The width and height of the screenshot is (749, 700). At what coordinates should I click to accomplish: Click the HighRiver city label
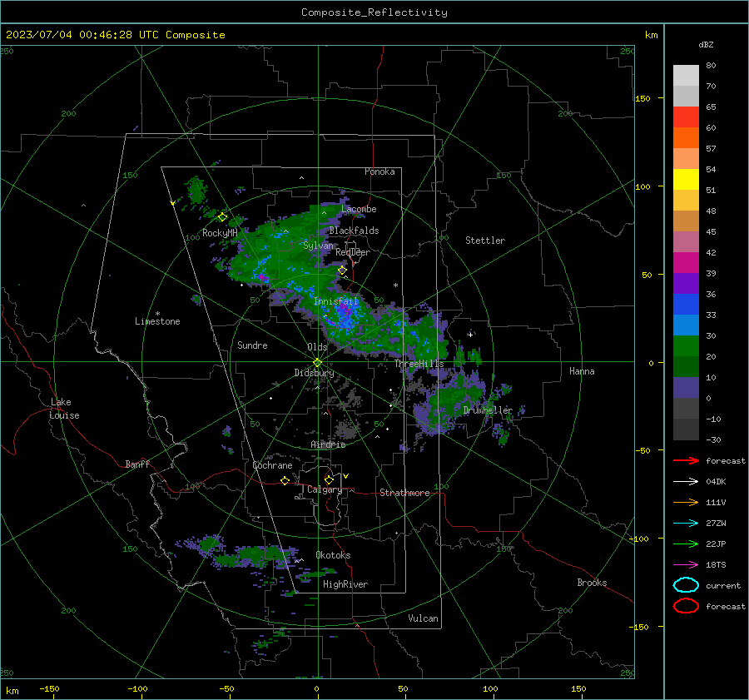(x=345, y=584)
